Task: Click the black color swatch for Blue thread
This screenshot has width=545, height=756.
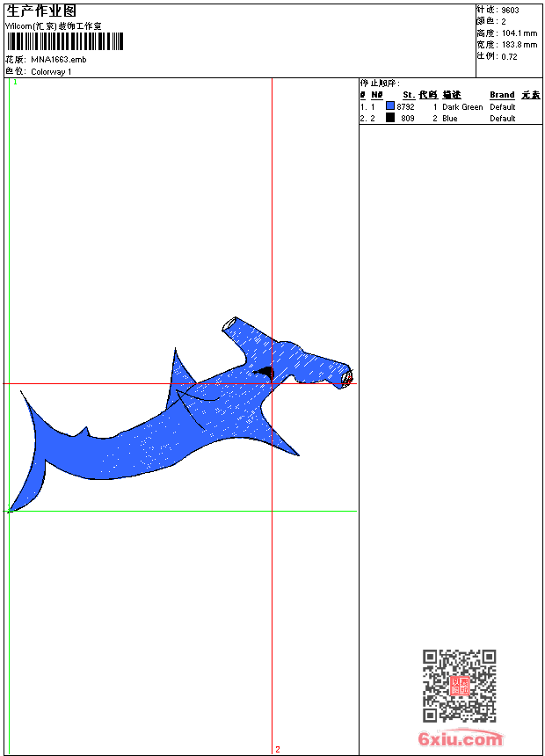Action: click(x=390, y=118)
